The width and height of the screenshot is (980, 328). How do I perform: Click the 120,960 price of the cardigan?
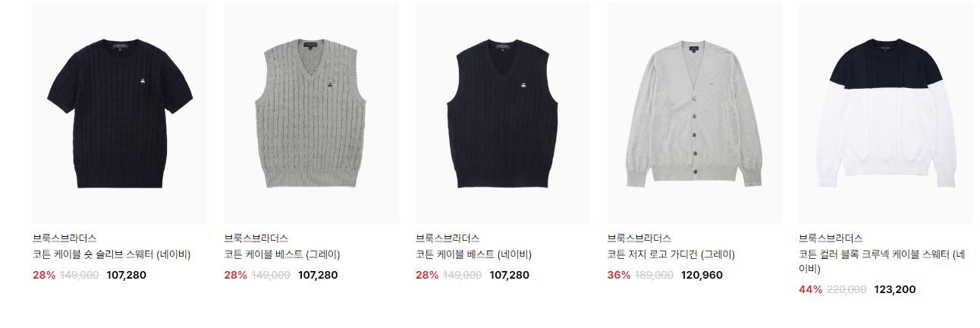tap(702, 275)
